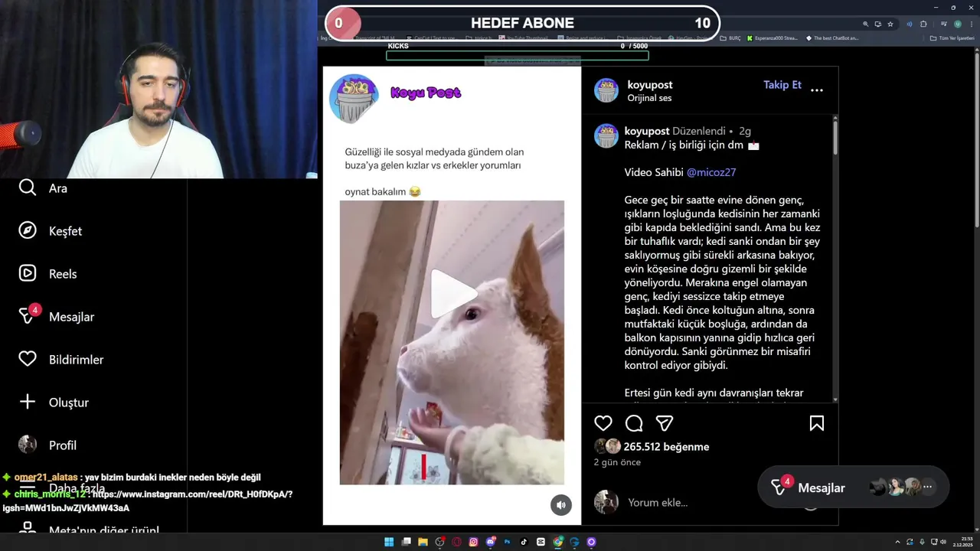Show hidden system tray icons

coord(899,542)
